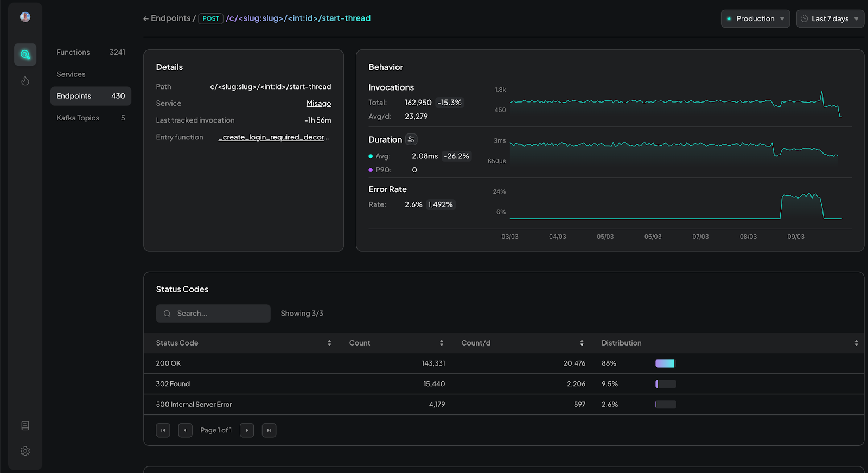Sort the table by Status Code column

click(329, 343)
